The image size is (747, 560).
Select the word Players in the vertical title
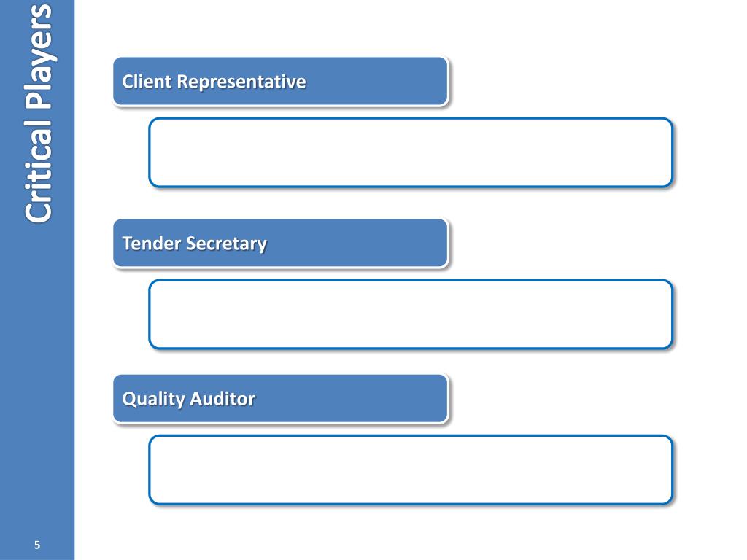point(39,56)
